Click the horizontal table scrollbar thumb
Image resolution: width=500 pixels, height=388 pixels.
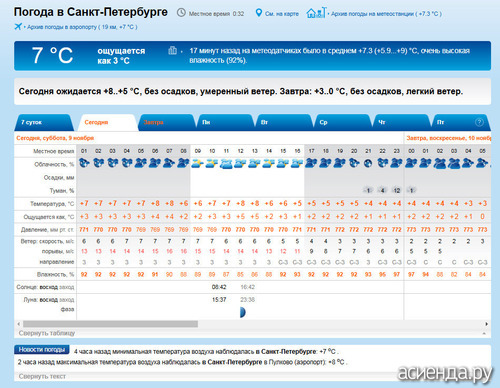tap(110, 324)
